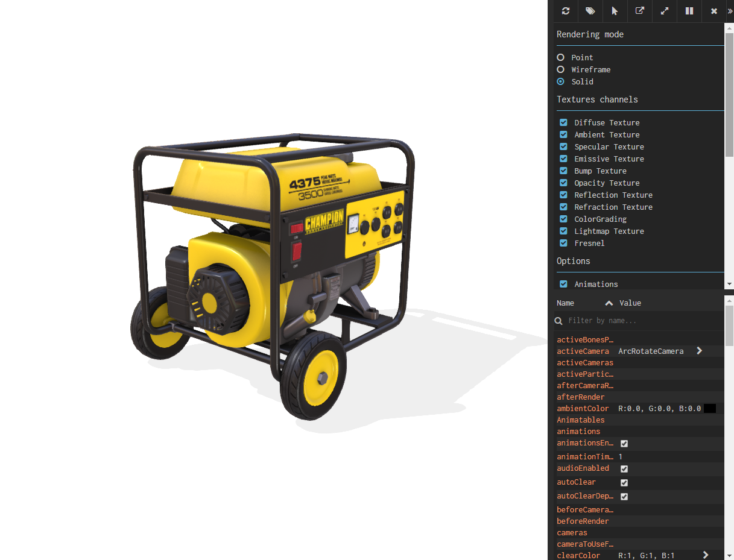The width and height of the screenshot is (734, 560).
Task: Click the sort arrow beside Name header
Action: (x=609, y=303)
